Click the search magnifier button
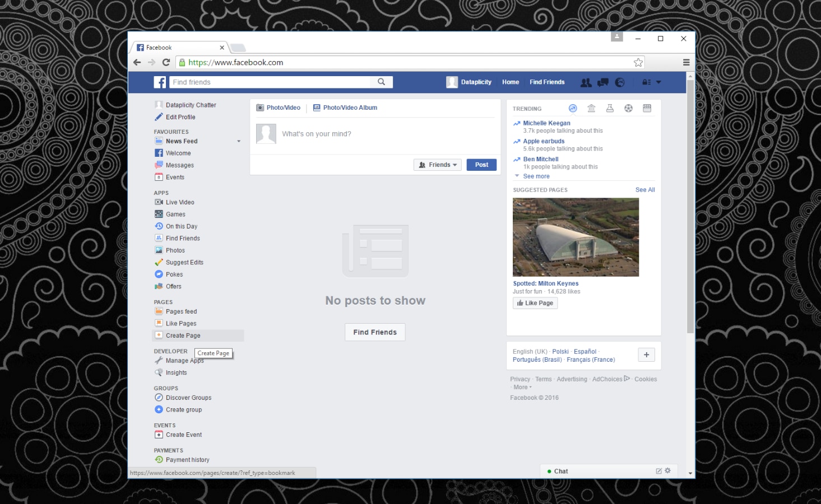The height and width of the screenshot is (504, 821). pos(382,82)
